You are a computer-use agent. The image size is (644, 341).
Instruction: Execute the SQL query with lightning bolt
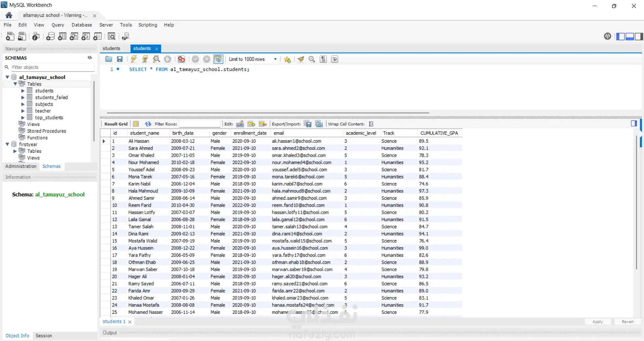134,59
